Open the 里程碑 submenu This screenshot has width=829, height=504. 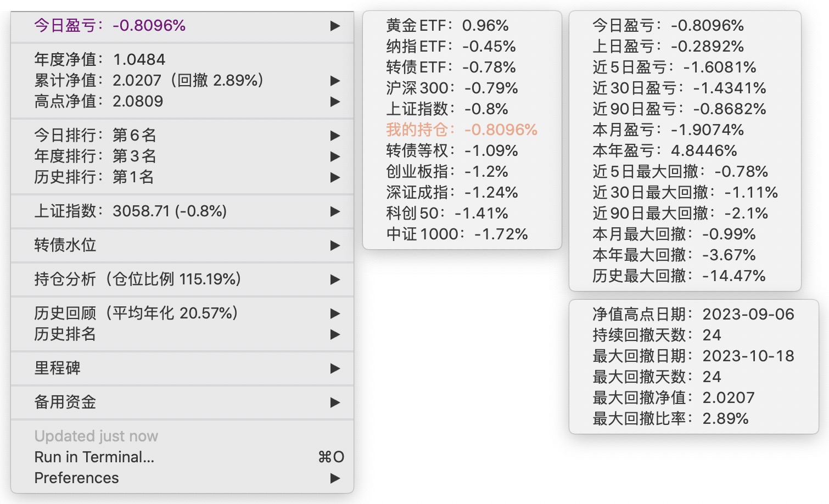click(58, 368)
